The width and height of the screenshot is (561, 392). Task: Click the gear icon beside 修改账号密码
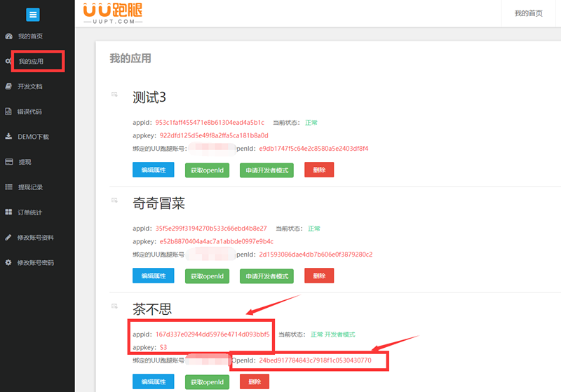pos(8,262)
